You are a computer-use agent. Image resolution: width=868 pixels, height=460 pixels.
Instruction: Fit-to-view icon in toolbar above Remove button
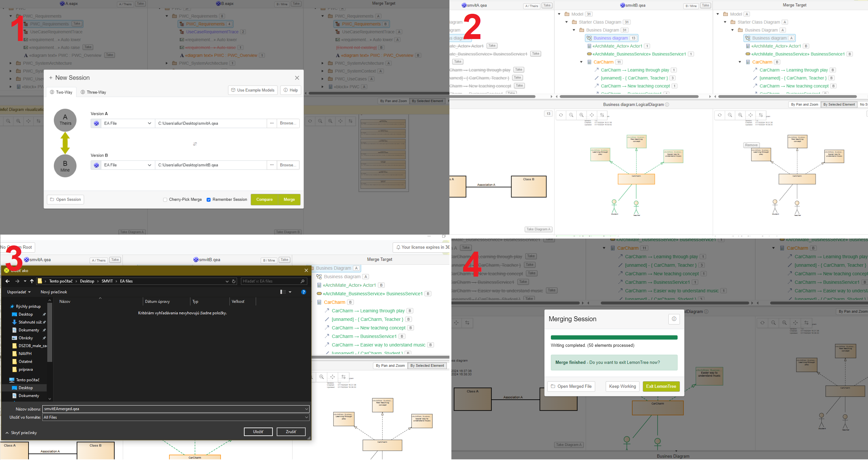(750, 115)
